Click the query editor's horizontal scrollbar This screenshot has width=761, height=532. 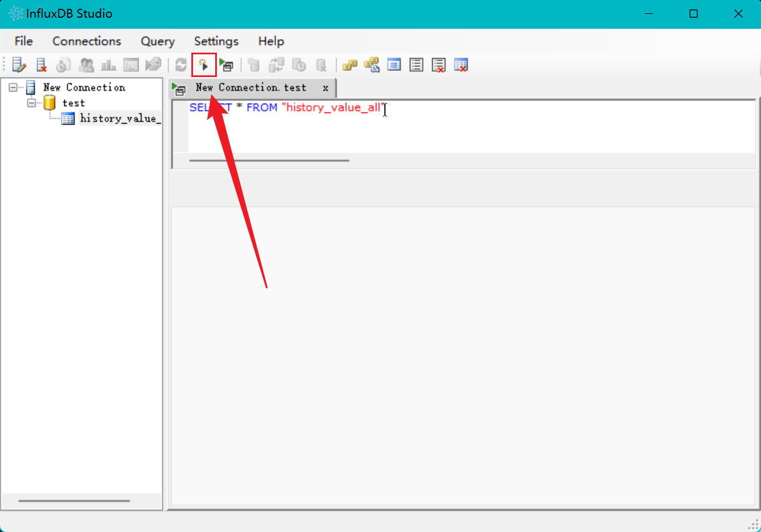269,161
